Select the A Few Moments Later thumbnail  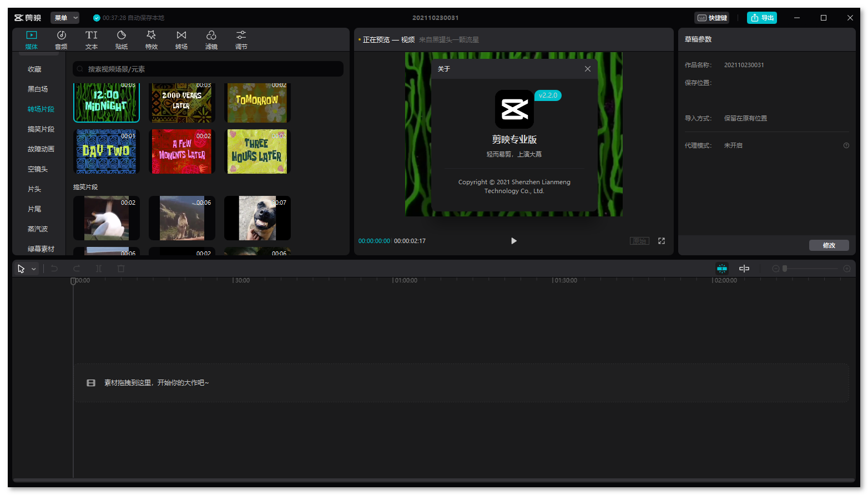[182, 151]
